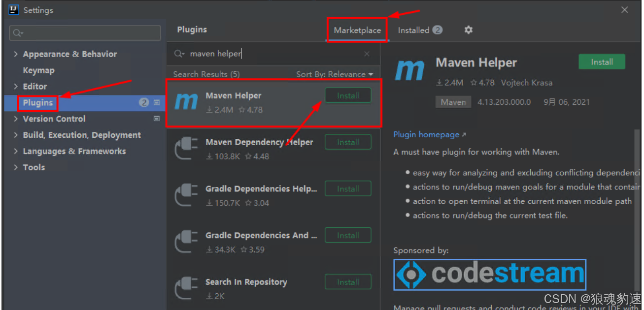
Task: Select the Maven Helper result title
Action: 234,95
